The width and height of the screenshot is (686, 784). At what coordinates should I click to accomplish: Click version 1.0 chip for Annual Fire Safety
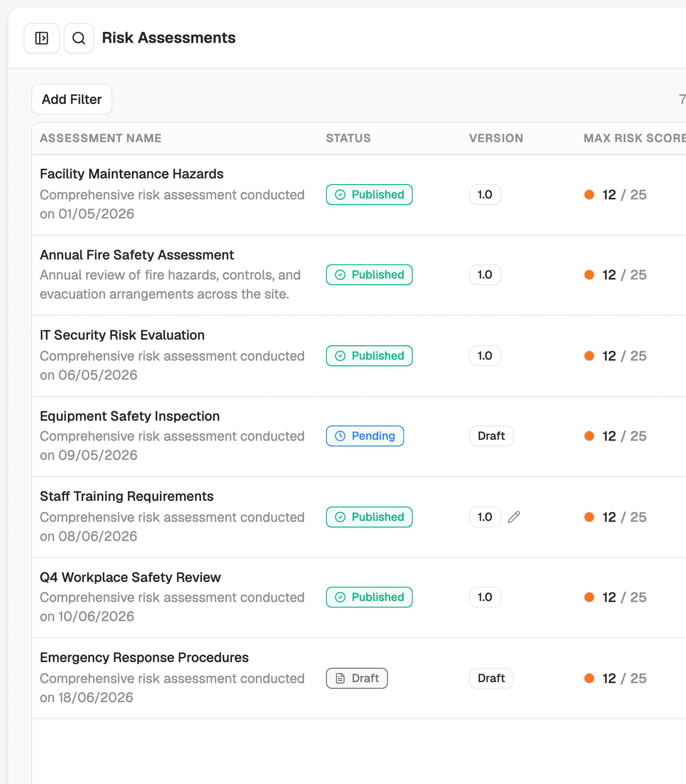click(485, 275)
